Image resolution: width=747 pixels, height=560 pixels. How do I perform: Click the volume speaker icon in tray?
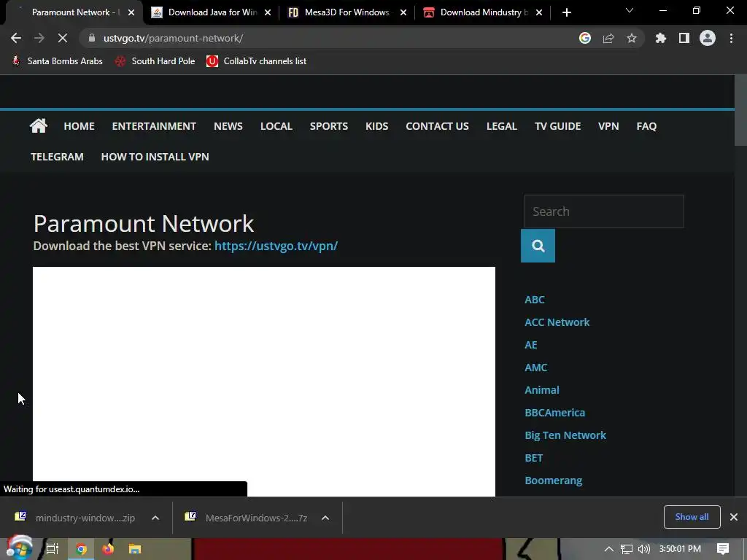tap(643, 549)
